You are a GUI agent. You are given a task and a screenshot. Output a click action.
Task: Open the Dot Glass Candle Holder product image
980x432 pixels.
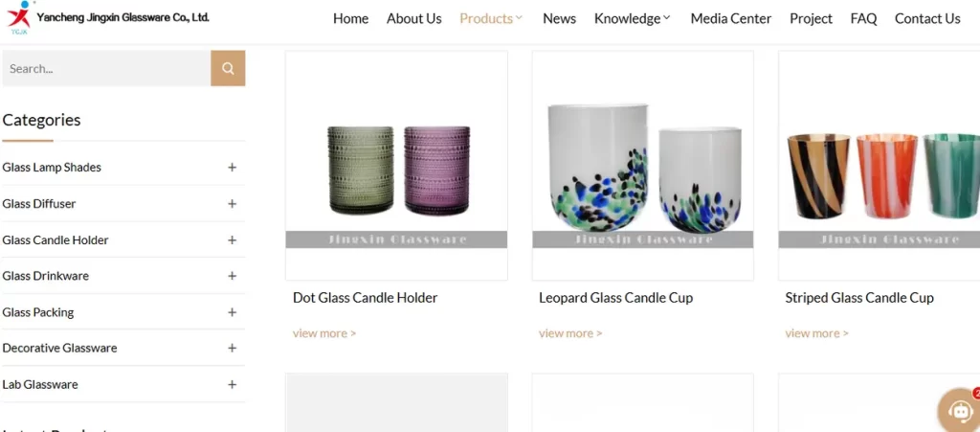396,165
